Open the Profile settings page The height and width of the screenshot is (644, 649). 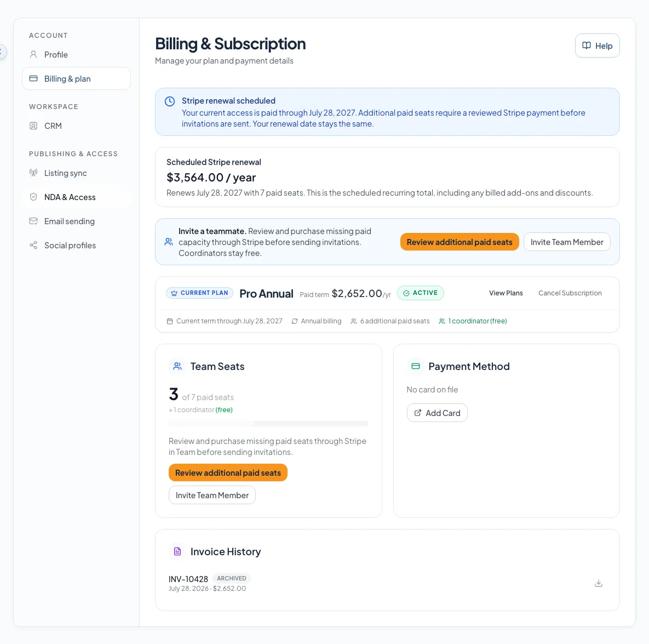click(x=76, y=55)
